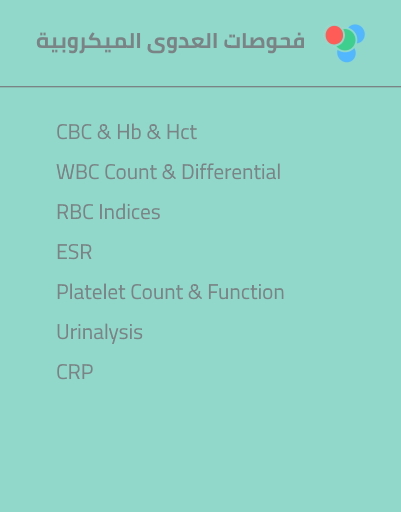This screenshot has height=512, width=401.
Task: Click the colored circles logo icon
Action: point(345,43)
